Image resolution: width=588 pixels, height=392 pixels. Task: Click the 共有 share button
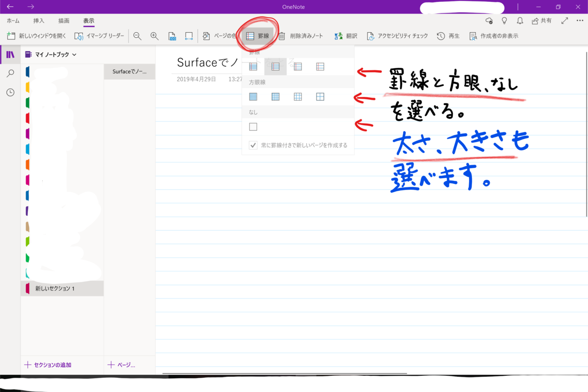click(x=542, y=21)
